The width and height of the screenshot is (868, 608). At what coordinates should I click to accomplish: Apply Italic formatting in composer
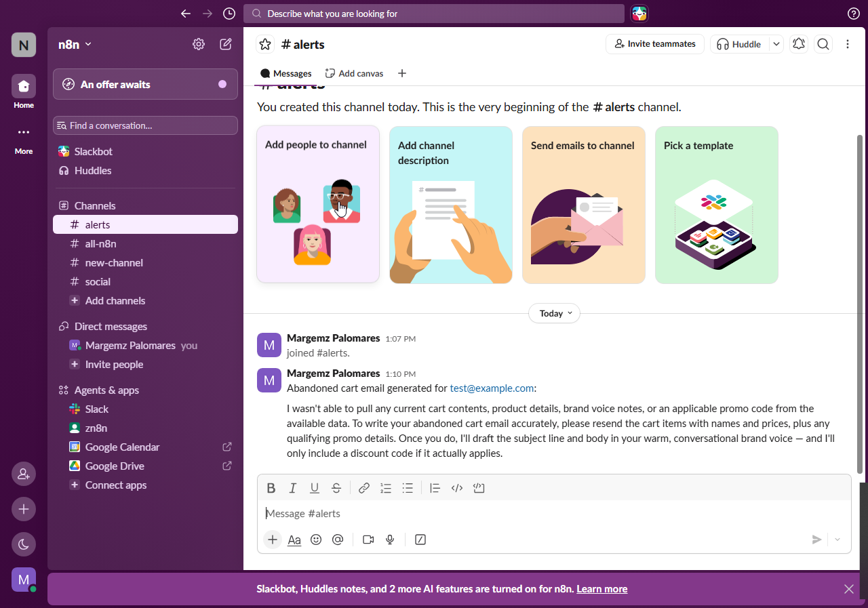(x=293, y=488)
